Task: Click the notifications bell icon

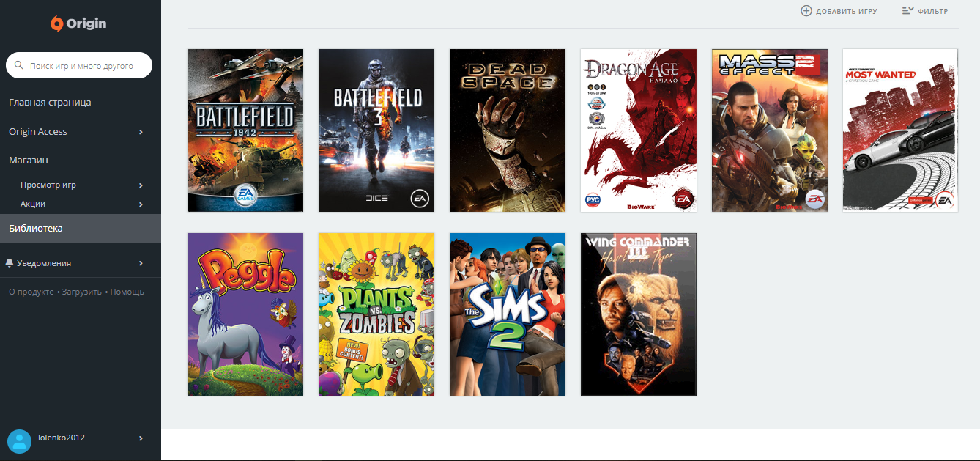Action: (x=10, y=262)
